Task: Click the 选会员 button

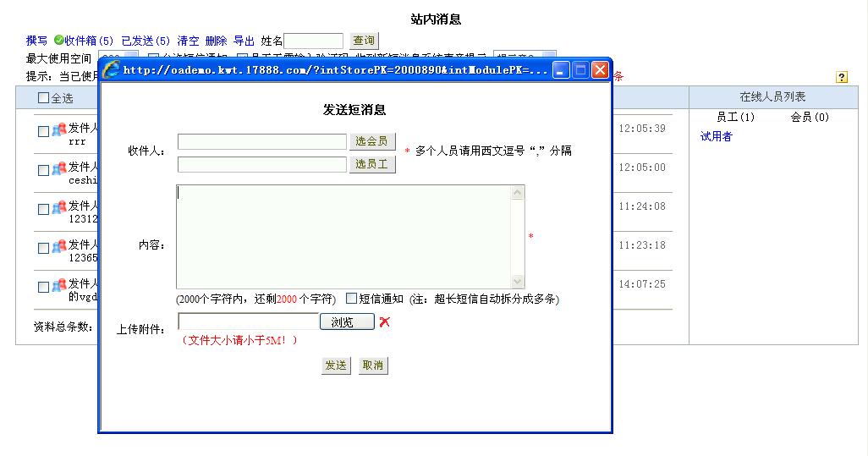Action: tap(372, 141)
